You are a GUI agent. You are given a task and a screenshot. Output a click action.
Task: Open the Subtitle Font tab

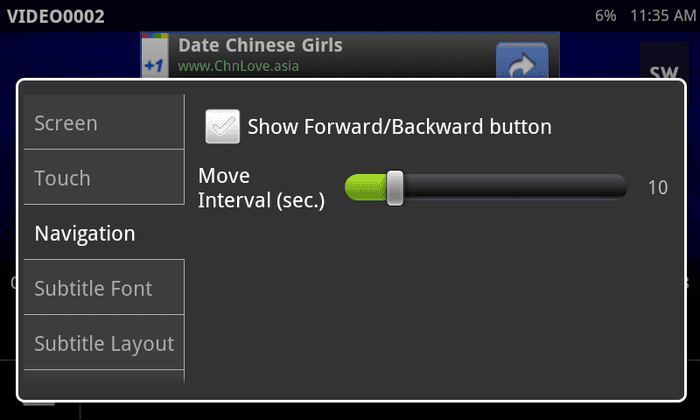(x=104, y=287)
